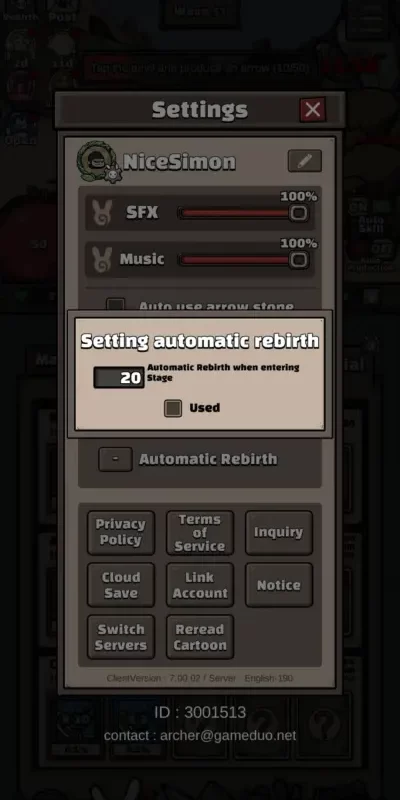Screen dimensions: 400x800
Task: Open the Privacy Policy
Action: tap(121, 533)
